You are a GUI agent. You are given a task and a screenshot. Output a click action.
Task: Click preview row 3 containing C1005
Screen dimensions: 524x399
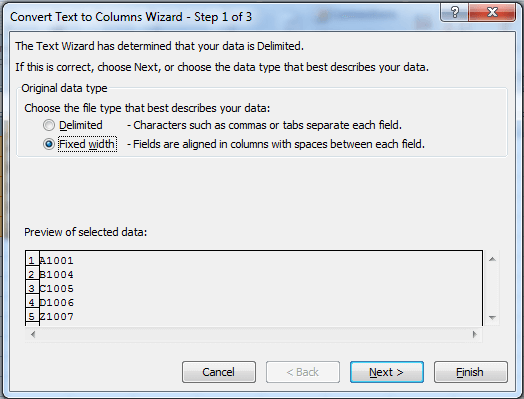[254, 288]
